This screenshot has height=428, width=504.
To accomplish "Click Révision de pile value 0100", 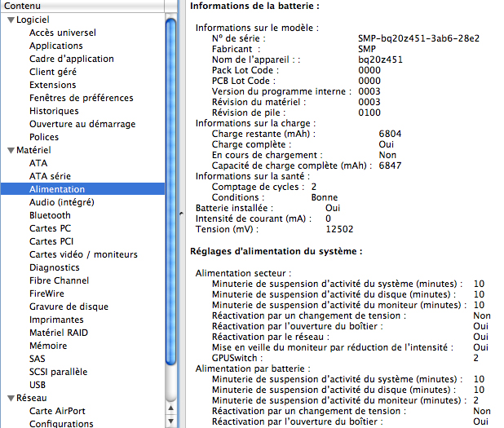I will pos(369,113).
